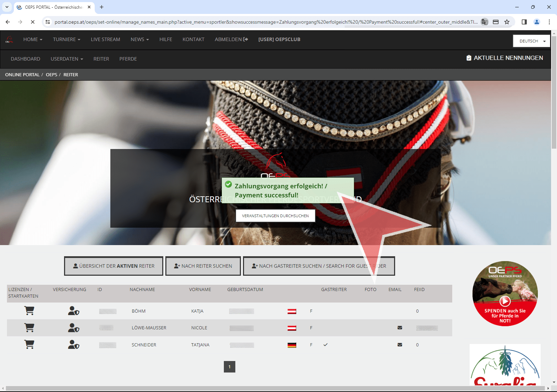This screenshot has width=557, height=392.
Task: Click email envelope icon for Nicole Löwe-Mausser
Action: [400, 328]
